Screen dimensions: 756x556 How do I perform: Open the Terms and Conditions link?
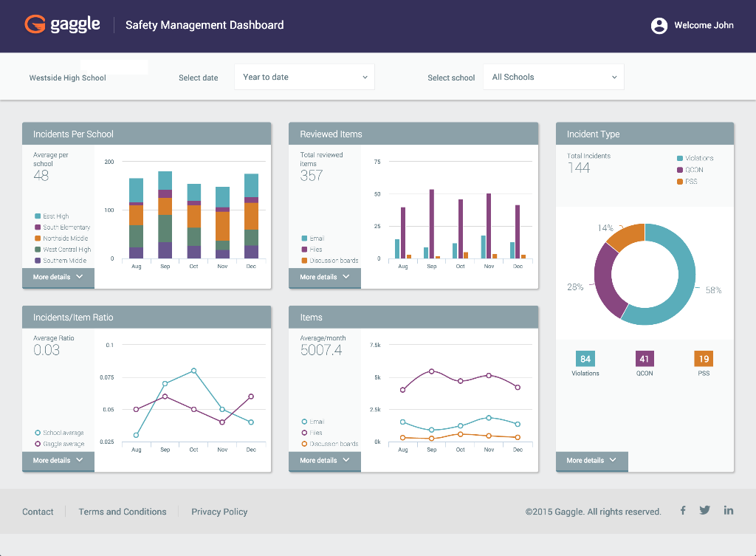[123, 511]
